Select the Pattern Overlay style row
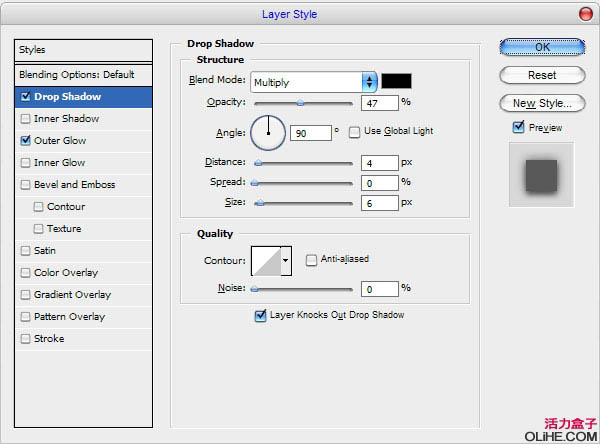The width and height of the screenshot is (600, 444). pos(83,317)
